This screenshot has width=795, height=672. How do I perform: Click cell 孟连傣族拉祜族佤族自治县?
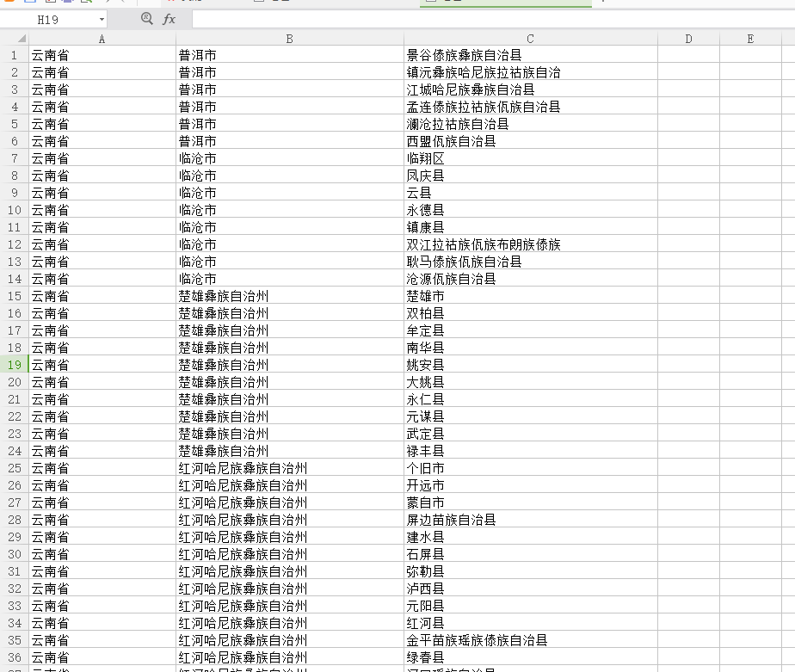530,107
